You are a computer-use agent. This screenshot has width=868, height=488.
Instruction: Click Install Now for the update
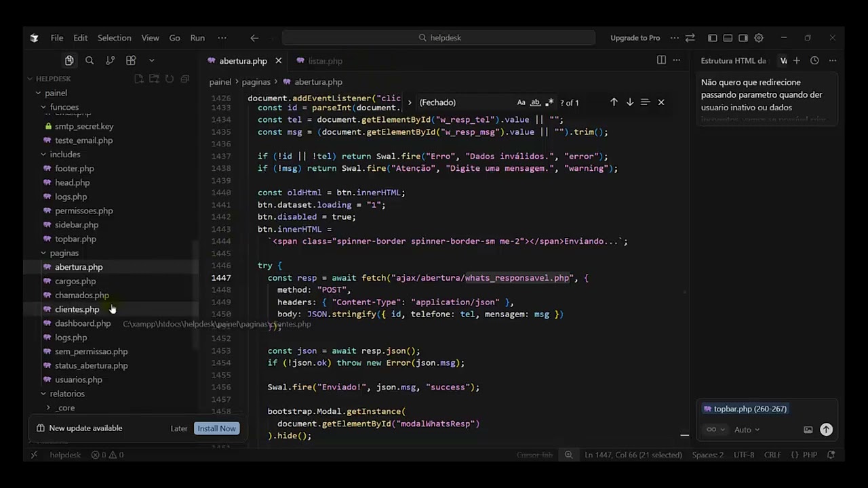click(x=217, y=428)
